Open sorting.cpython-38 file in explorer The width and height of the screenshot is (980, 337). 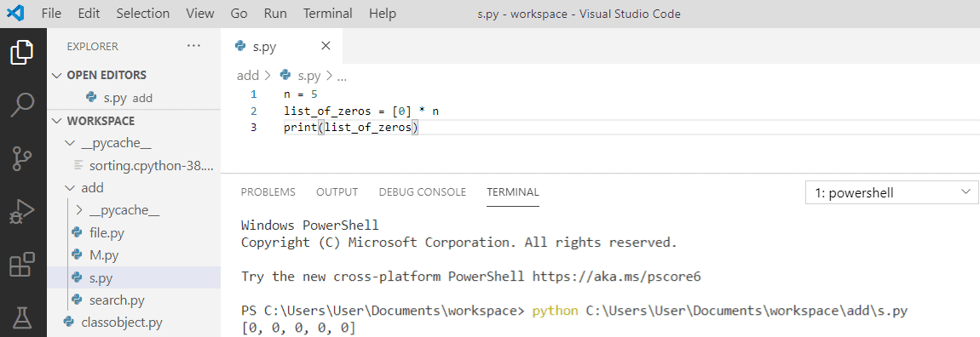pos(134,165)
